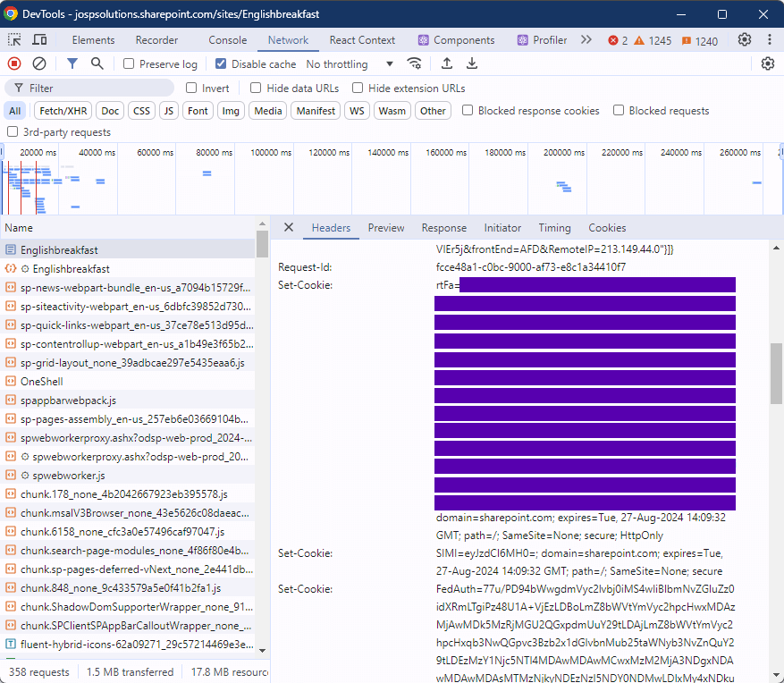Viewport: 784px width, 683px height.
Task: Select the Preview detail tab
Action: coord(386,227)
